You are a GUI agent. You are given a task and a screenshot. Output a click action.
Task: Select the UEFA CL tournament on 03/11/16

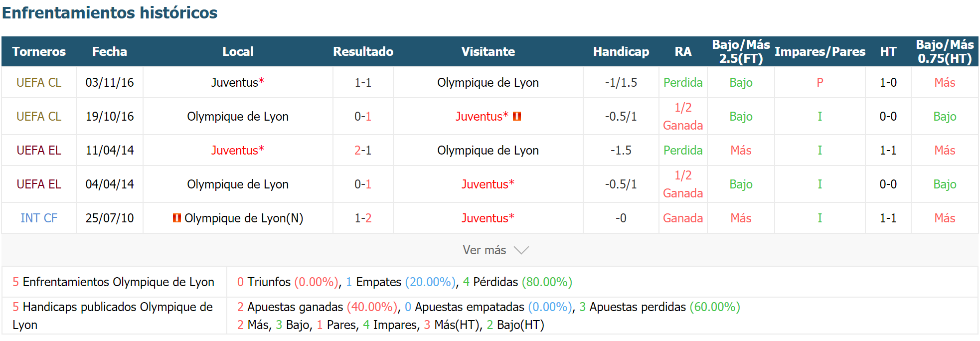39,82
